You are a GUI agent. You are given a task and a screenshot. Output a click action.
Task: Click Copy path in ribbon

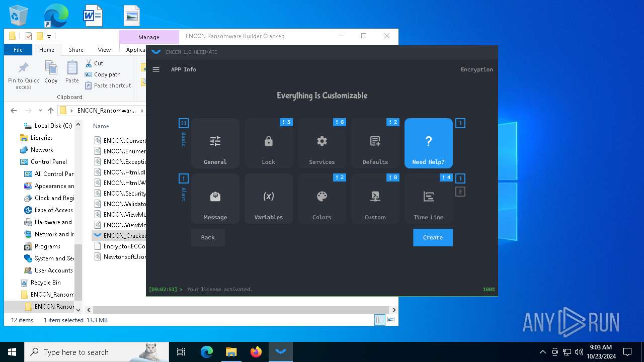click(x=103, y=74)
